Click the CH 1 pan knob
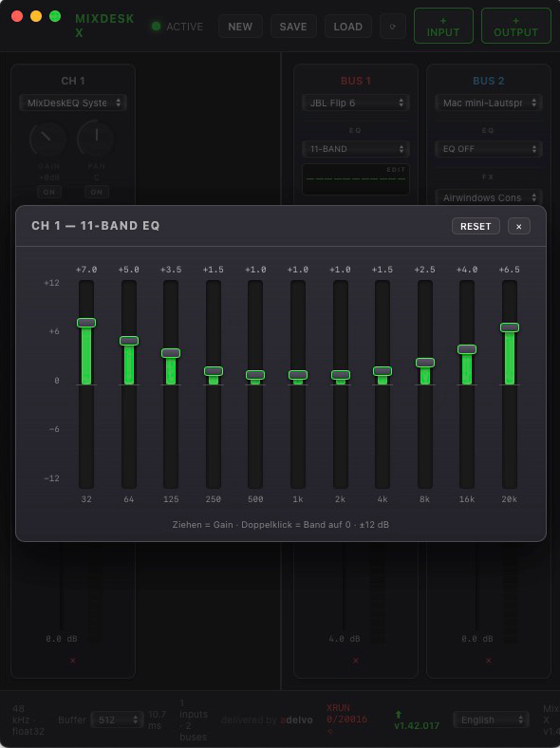The image size is (560, 748). click(97, 139)
